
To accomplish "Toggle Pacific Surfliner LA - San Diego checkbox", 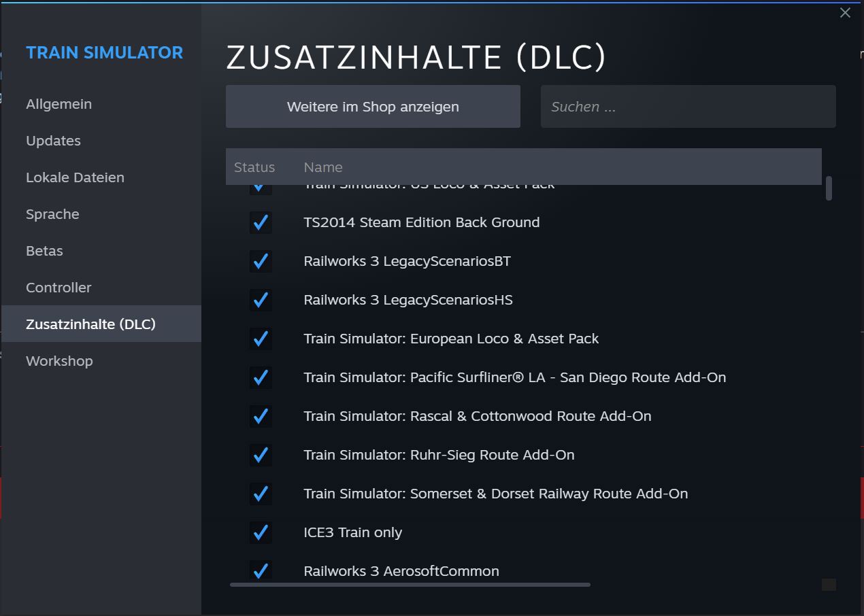I will pyautogui.click(x=261, y=377).
